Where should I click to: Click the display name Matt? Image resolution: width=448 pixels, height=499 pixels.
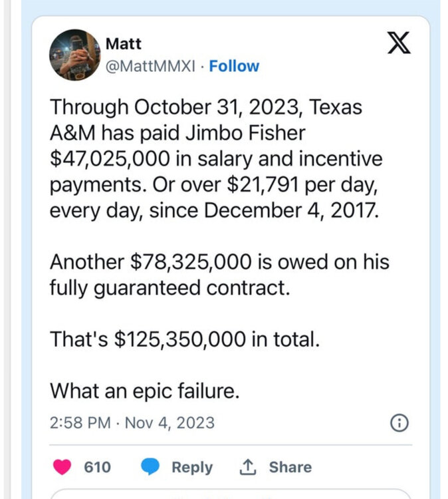(x=124, y=44)
